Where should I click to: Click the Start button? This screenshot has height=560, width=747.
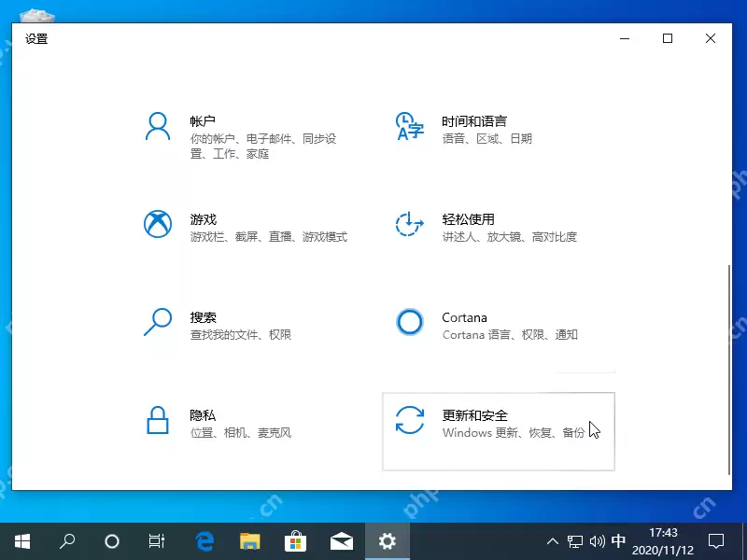tap(21, 540)
